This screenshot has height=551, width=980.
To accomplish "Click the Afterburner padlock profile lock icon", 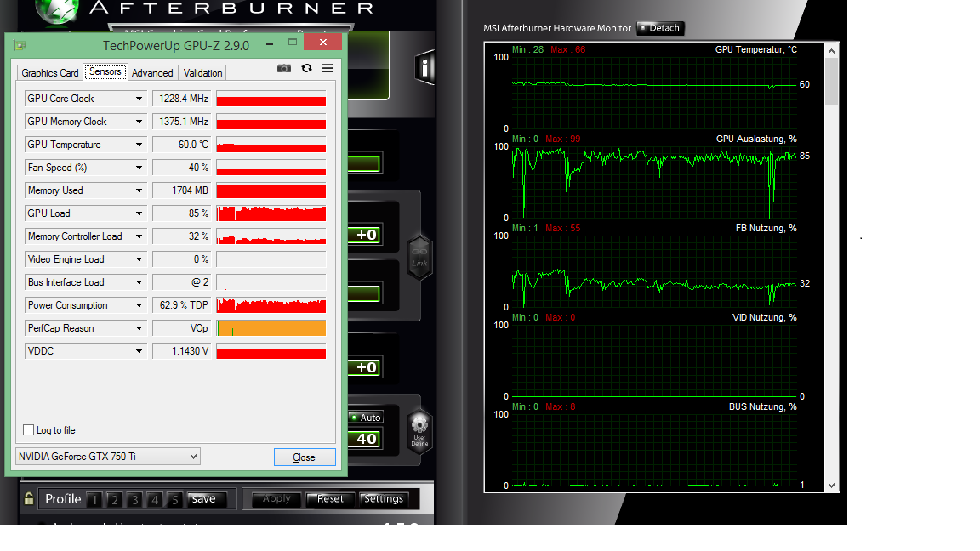I will [x=29, y=498].
